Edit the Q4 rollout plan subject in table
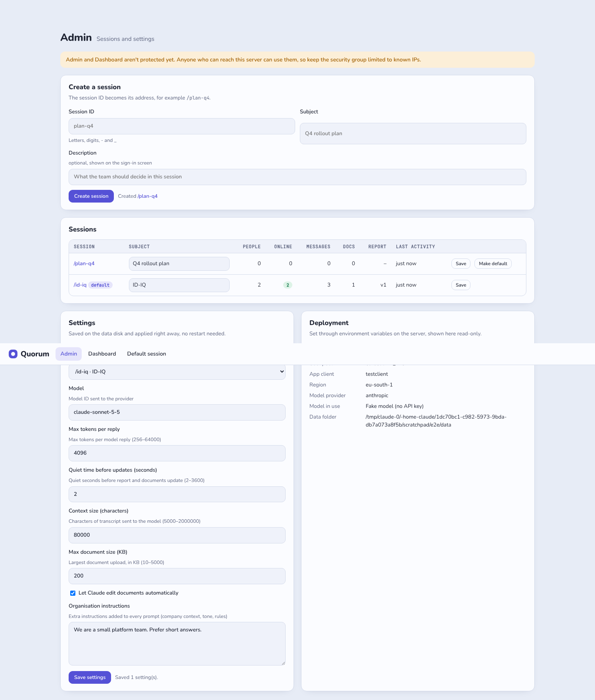Viewport: 595px width, 700px height. [179, 264]
